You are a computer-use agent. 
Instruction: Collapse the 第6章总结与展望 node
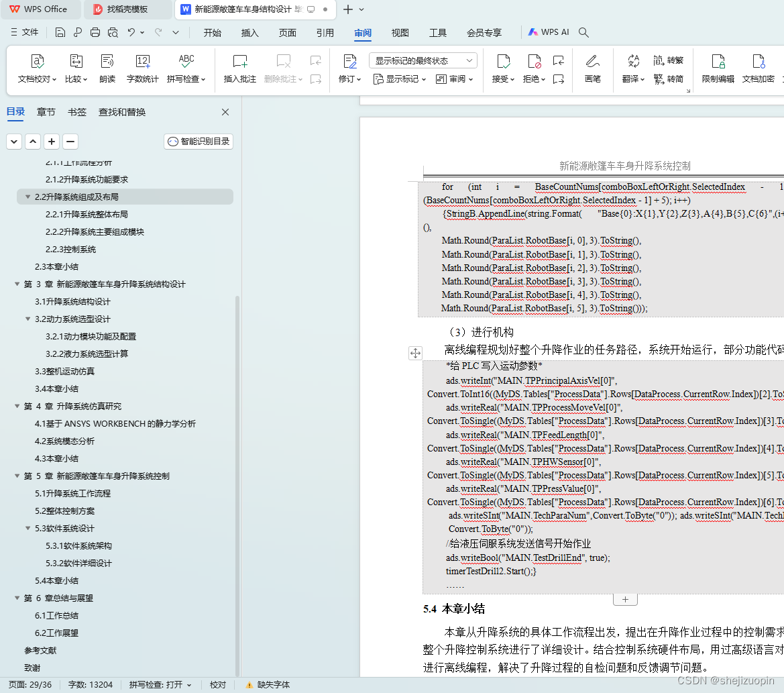(17, 598)
